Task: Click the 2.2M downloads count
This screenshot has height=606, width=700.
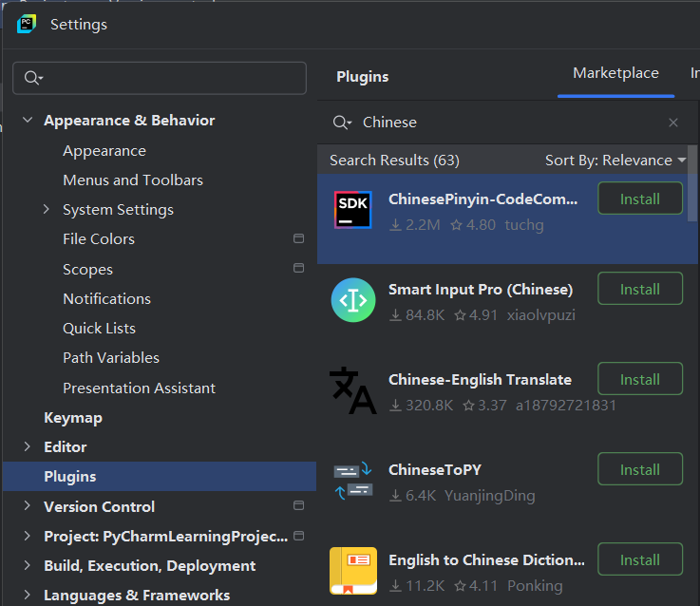Action: click(415, 225)
